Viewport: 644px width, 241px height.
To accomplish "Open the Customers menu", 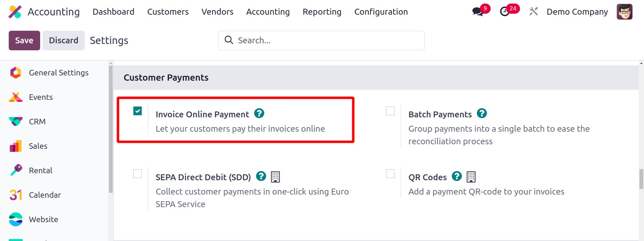I will click(x=168, y=12).
